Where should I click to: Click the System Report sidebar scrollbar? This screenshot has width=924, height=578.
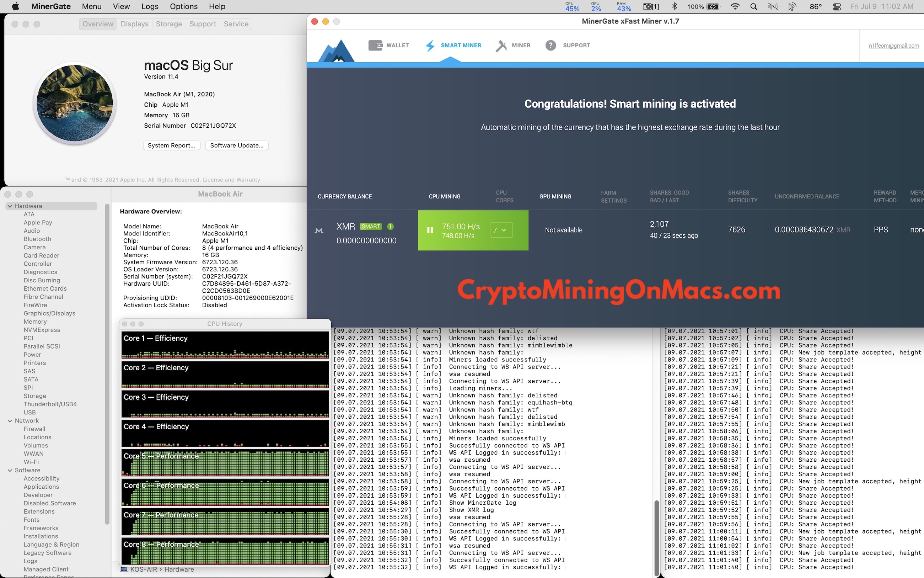point(107,364)
